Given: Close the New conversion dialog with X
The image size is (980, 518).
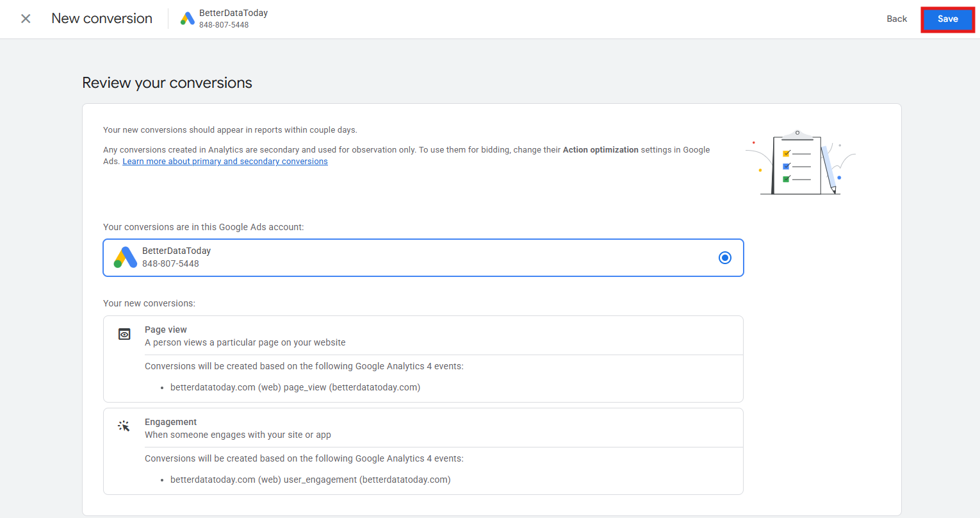Looking at the screenshot, I should click(26, 19).
